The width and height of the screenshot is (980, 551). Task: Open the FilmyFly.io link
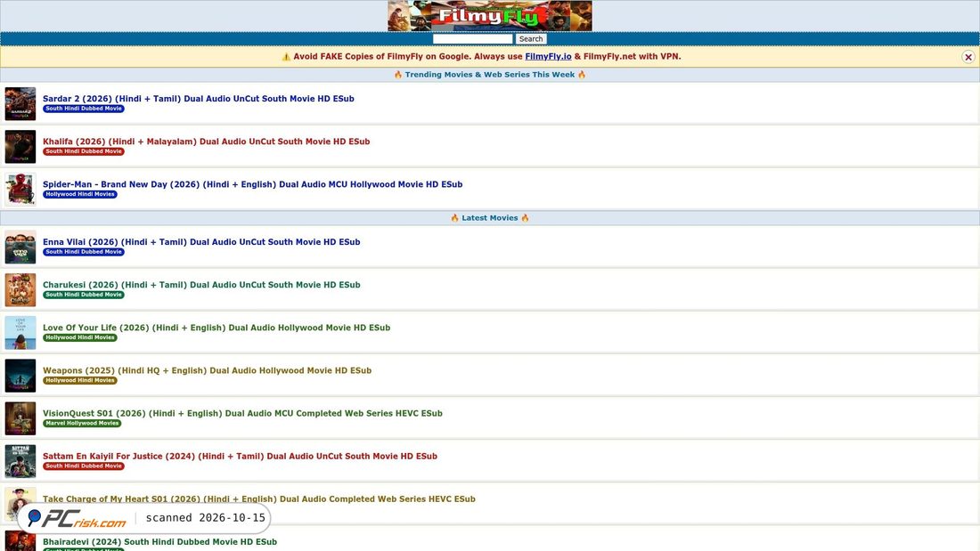548,56
